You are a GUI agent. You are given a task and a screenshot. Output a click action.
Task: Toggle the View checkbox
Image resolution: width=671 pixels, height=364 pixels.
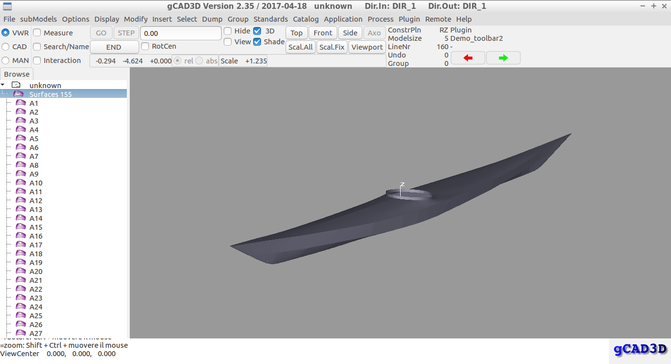228,41
